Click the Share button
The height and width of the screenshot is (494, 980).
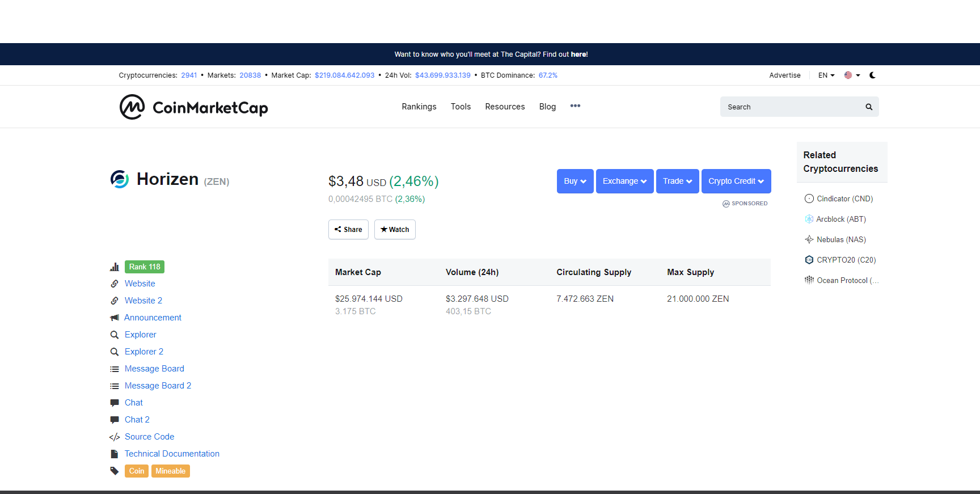point(348,229)
